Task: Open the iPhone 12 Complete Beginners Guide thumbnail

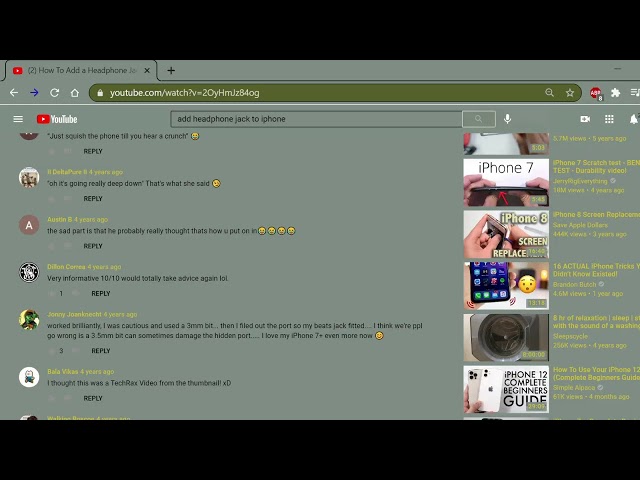Action: point(505,389)
